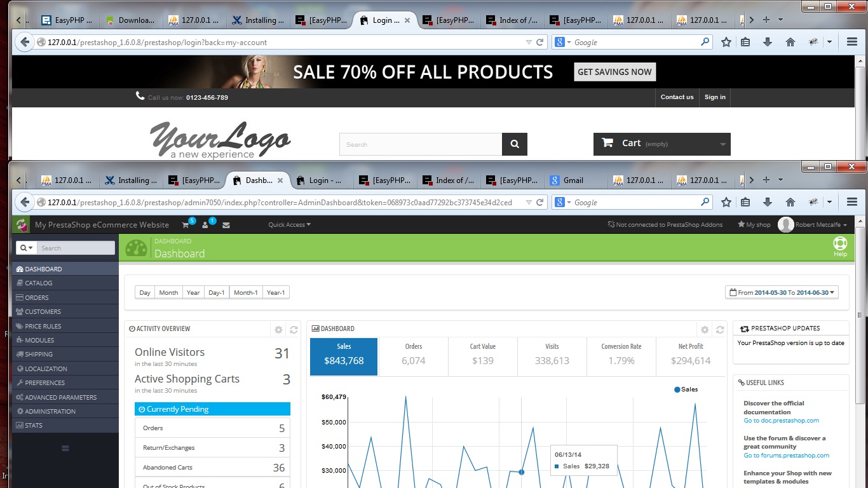Click the storefront search magnifier button

pos(515,144)
